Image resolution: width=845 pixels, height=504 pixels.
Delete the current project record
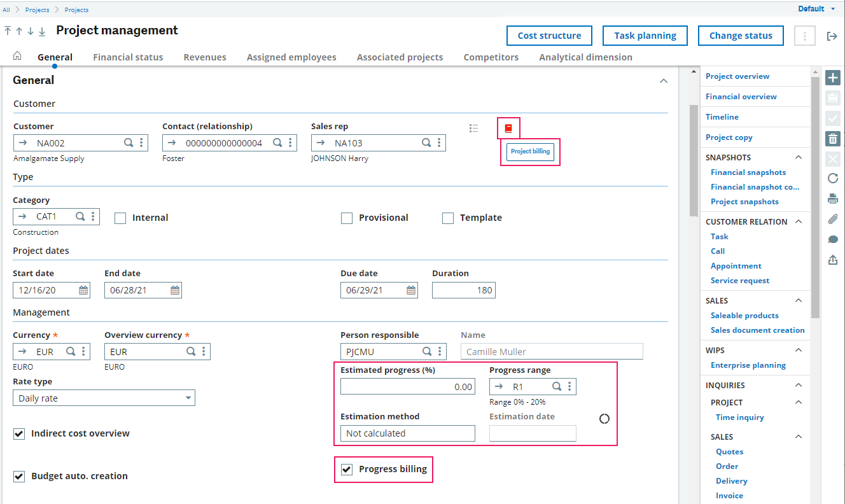pyautogui.click(x=833, y=138)
